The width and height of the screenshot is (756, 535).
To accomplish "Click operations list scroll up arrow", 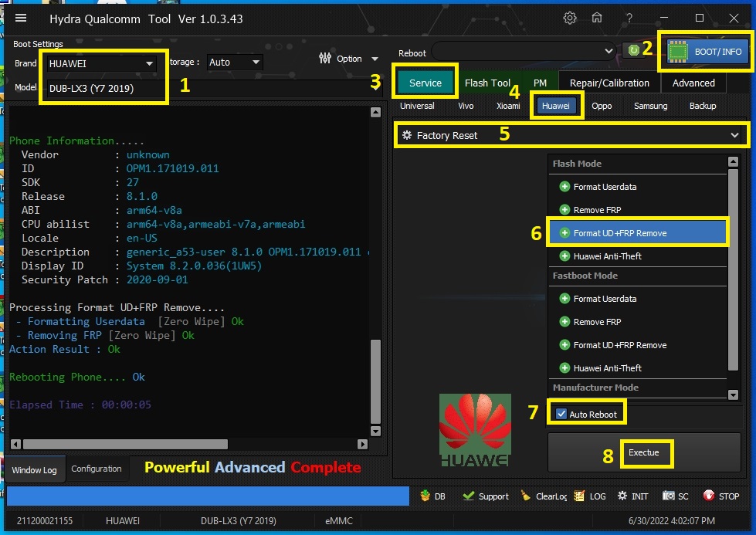I will click(x=733, y=161).
